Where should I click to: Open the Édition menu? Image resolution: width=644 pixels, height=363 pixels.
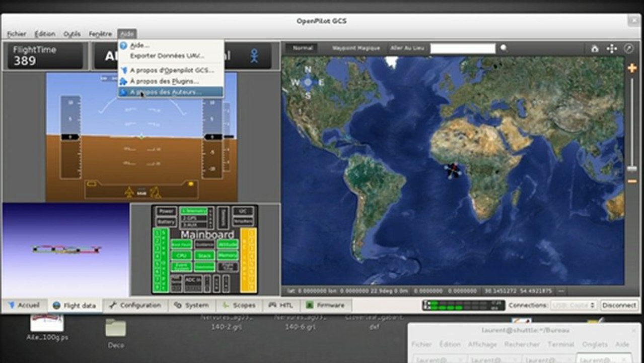45,34
